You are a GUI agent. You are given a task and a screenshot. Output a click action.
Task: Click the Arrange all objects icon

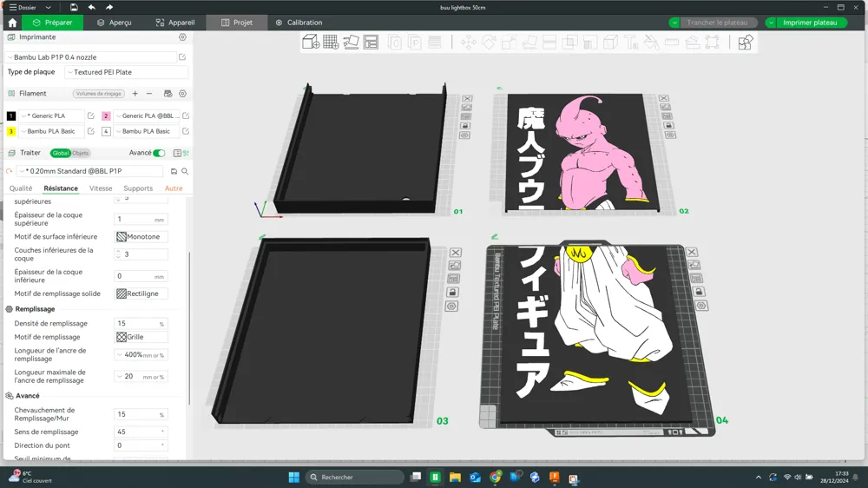[x=371, y=42]
